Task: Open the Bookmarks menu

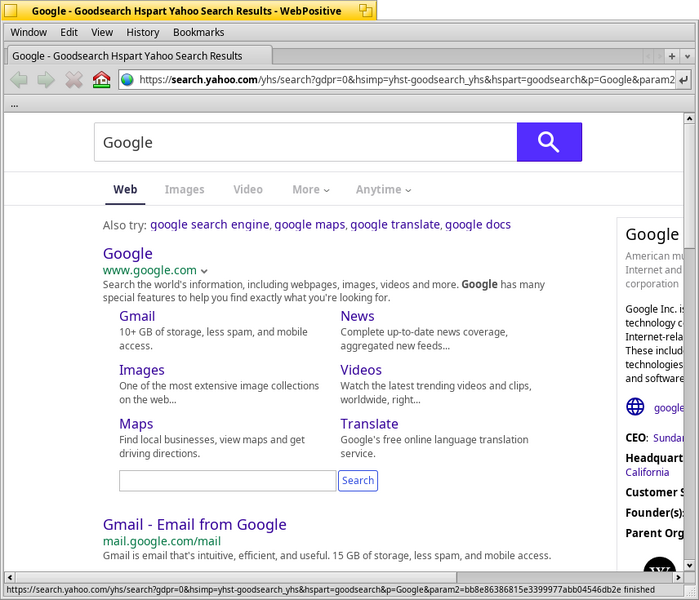Action: [198, 33]
